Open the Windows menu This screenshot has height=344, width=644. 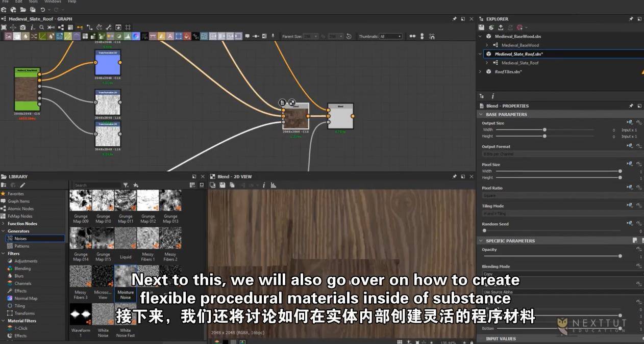(53, 2)
